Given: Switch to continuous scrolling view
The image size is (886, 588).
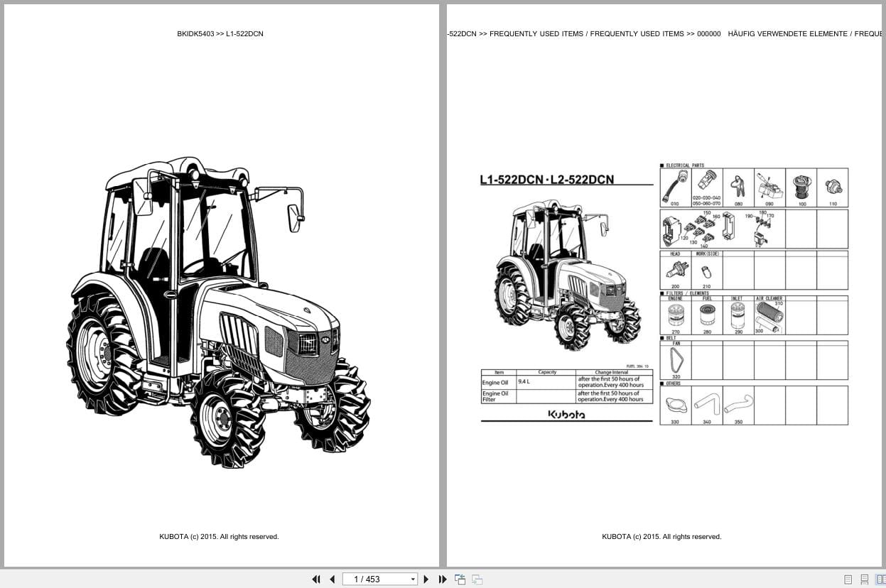Looking at the screenshot, I should tap(865, 579).
